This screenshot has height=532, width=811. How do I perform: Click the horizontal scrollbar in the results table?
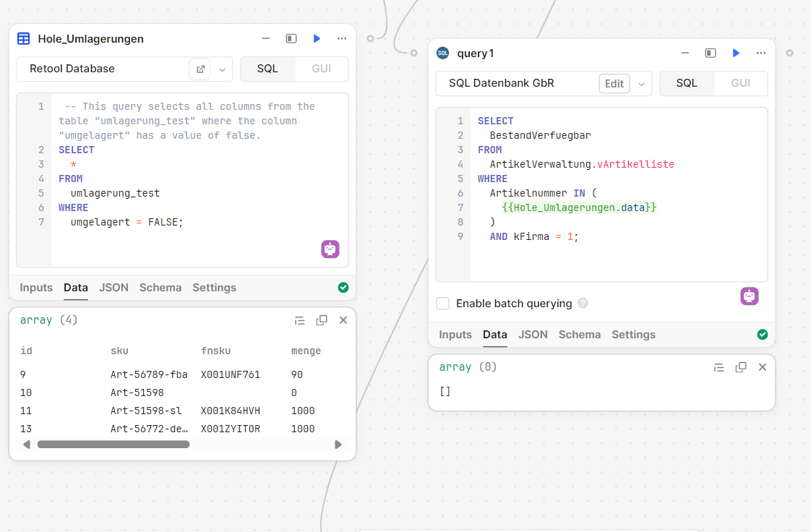(113, 445)
